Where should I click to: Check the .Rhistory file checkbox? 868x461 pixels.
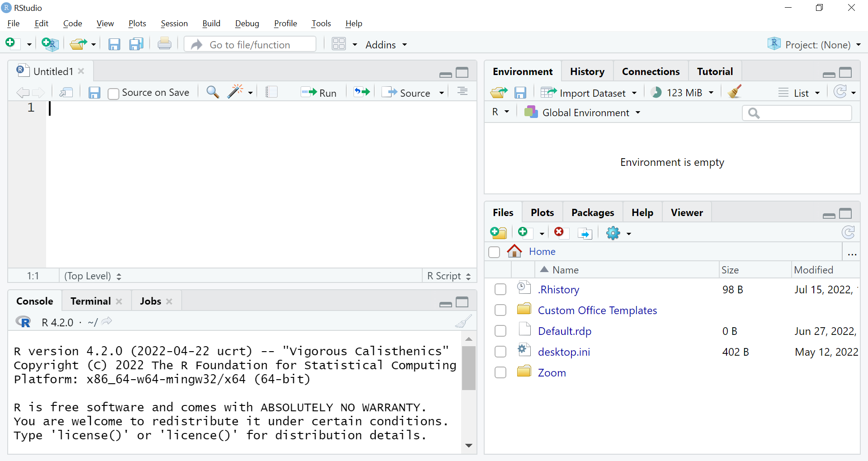coord(500,289)
